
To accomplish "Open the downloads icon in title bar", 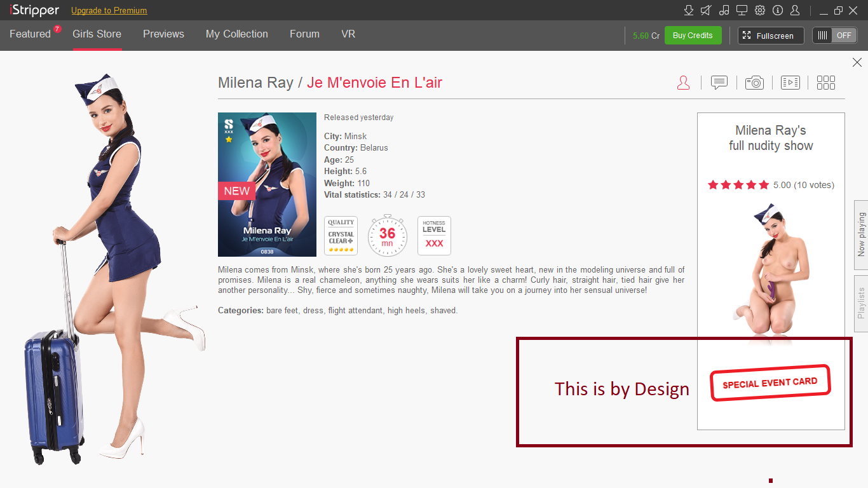I will [688, 10].
